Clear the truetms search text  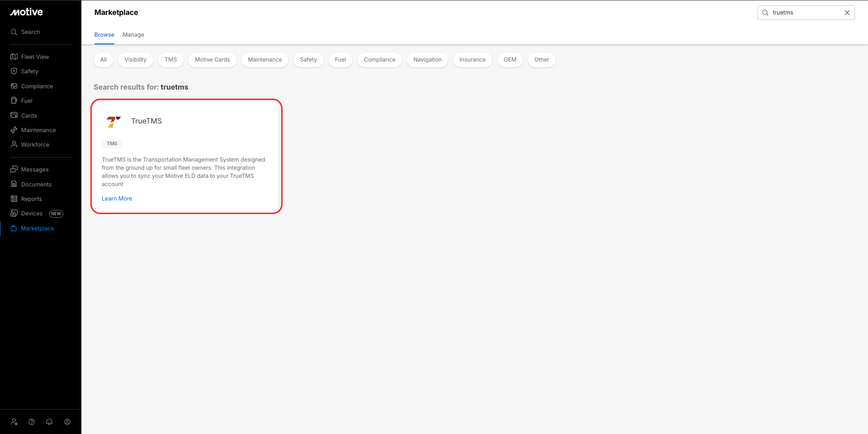click(847, 13)
